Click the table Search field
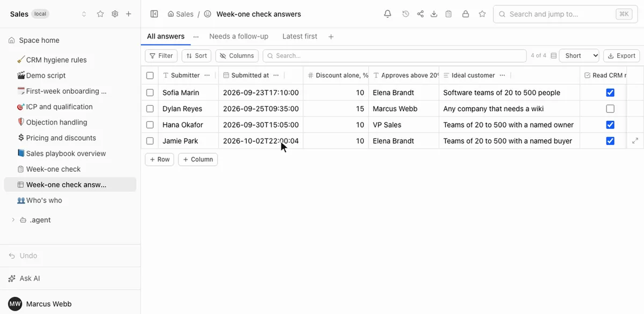Screen dimensions: 644x314 click(394, 55)
